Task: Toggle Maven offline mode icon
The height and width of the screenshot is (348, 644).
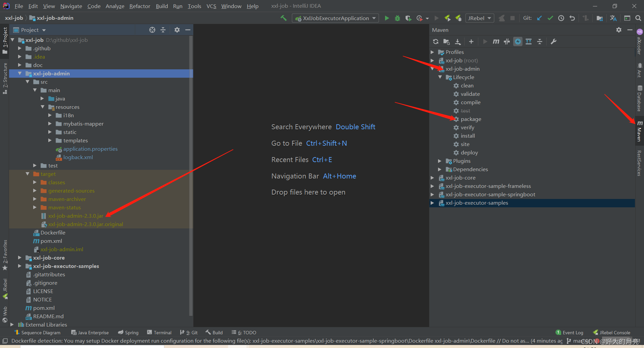Action: click(507, 42)
